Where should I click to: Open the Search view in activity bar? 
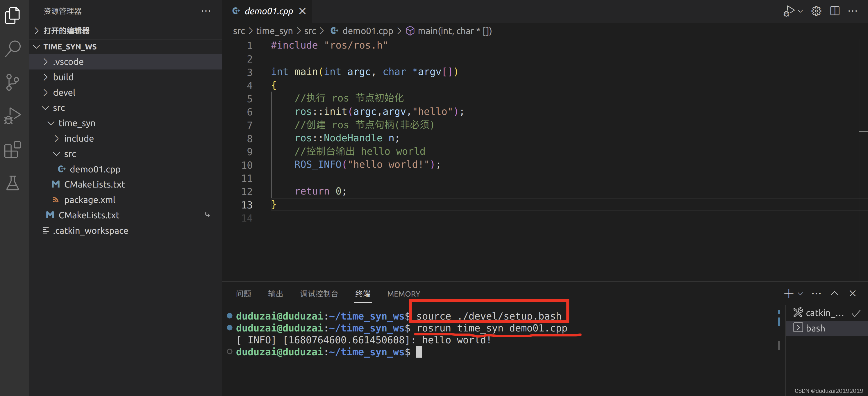[13, 48]
